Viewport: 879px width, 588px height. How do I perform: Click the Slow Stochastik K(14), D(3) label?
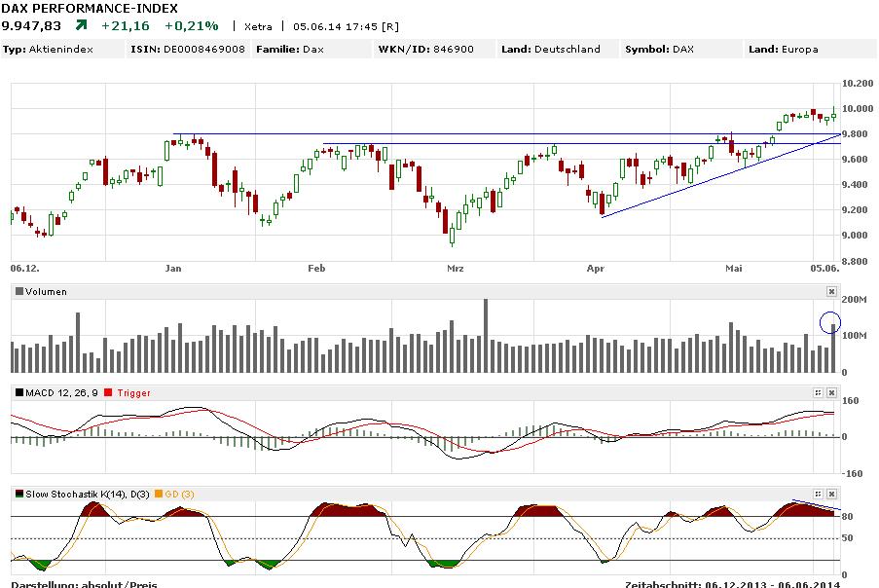tap(88, 494)
